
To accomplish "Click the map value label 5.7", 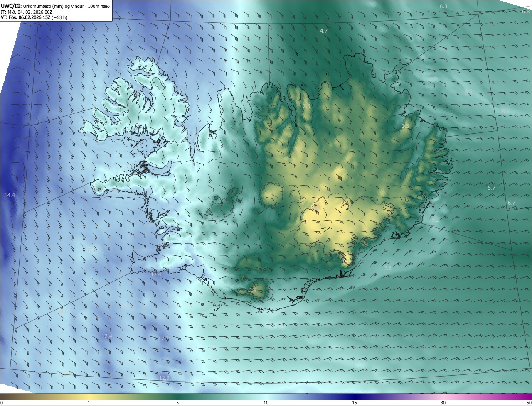I will (492, 188).
